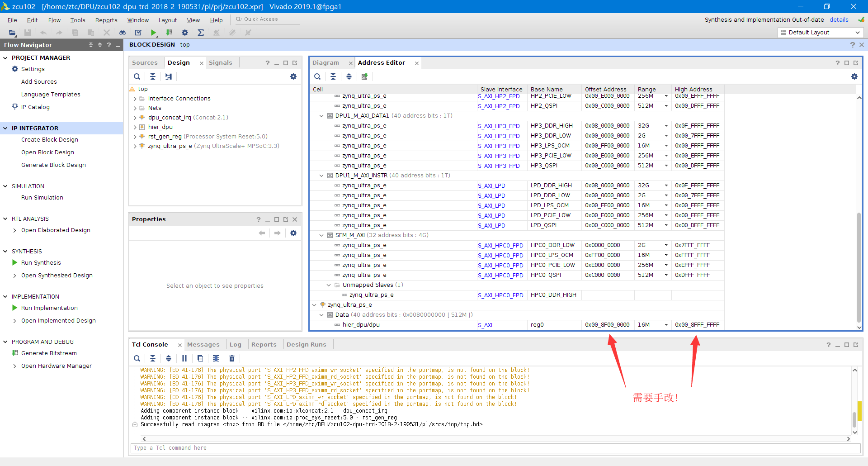Viewport: 868px width, 466px height.
Task: Expand hier_dpu tree node
Action: 135,127
